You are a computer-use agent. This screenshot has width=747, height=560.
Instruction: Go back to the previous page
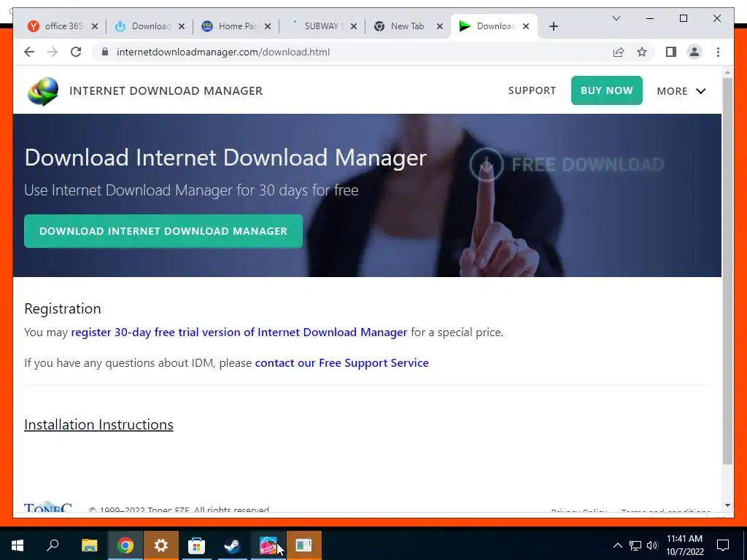(29, 52)
